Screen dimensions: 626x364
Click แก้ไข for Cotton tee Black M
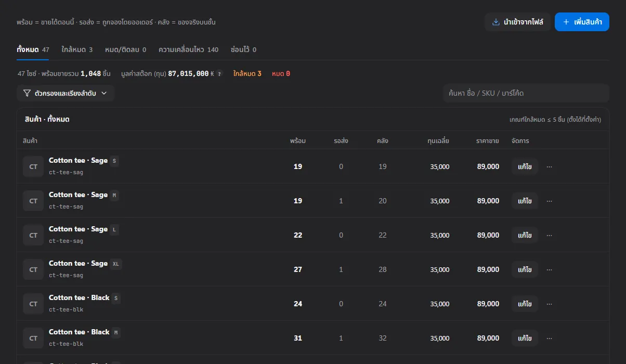tap(525, 339)
